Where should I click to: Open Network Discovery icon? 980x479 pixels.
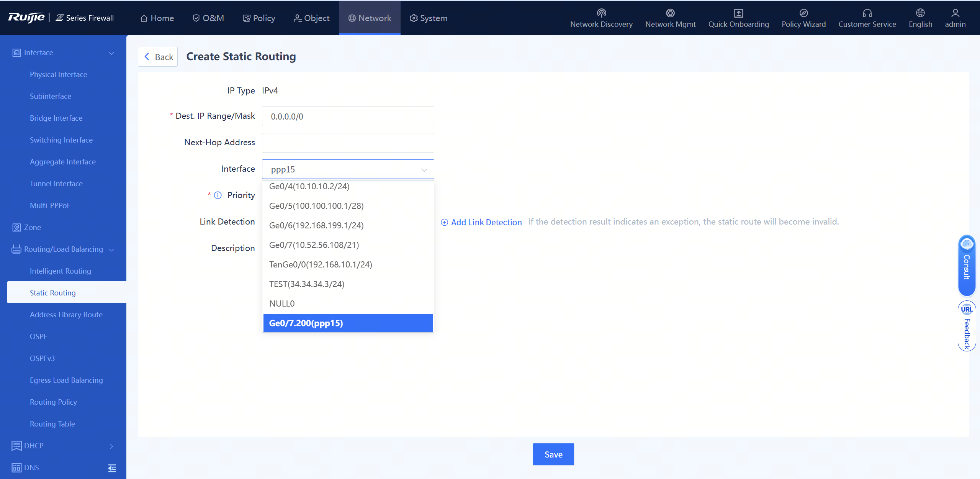[601, 13]
